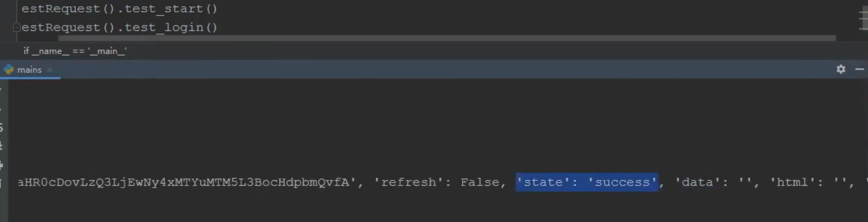Close the mains run tab
The width and height of the screenshot is (868, 222).
coord(50,70)
